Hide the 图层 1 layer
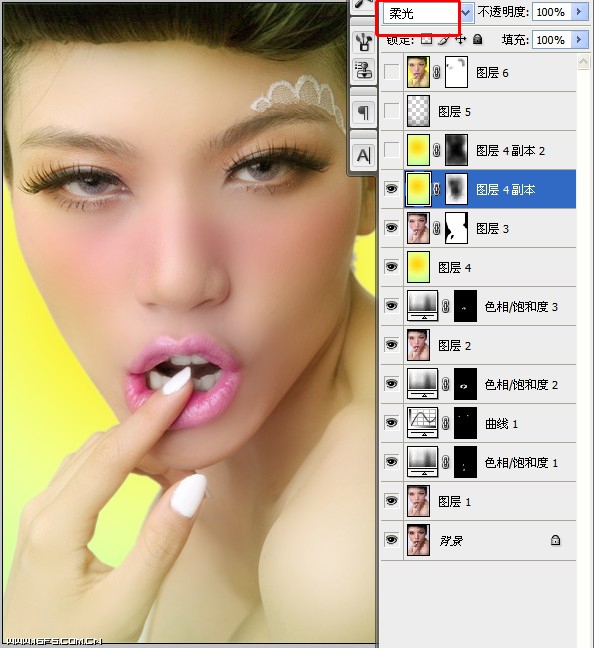Viewport: 594px width, 648px height. pos(391,501)
